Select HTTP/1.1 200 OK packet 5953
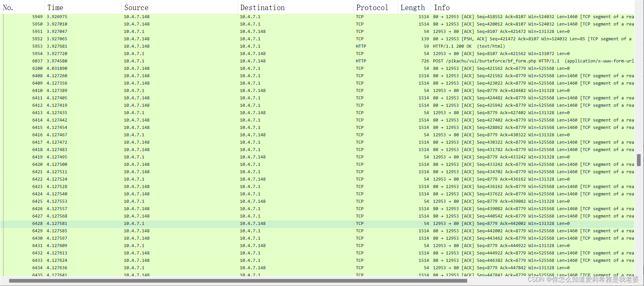The image size is (644, 286). click(317, 46)
